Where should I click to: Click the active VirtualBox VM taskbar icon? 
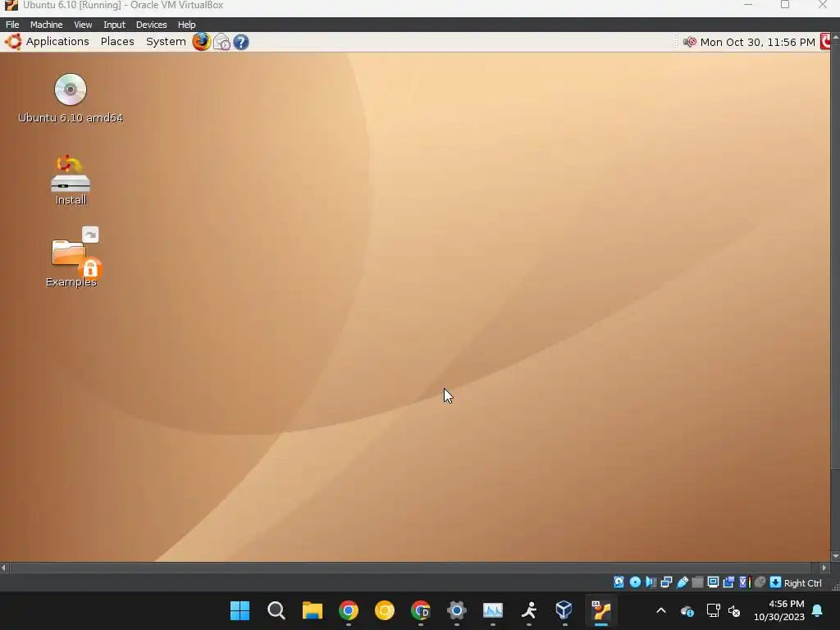tap(601, 610)
